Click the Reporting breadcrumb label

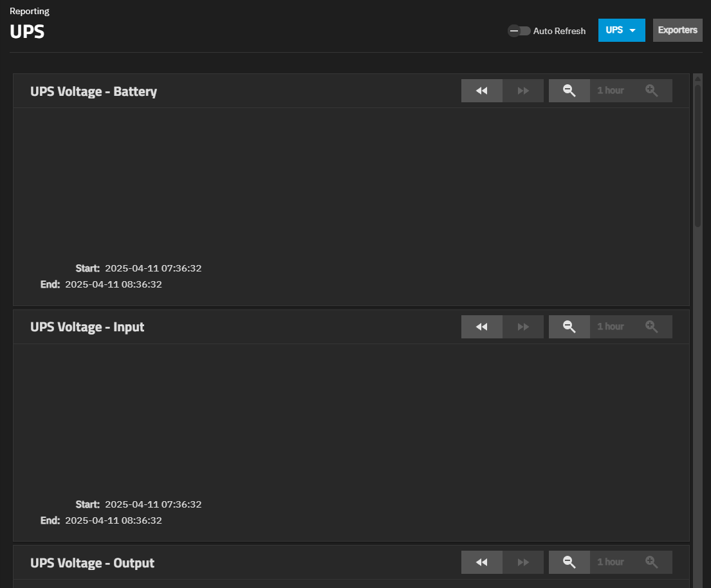(30, 11)
